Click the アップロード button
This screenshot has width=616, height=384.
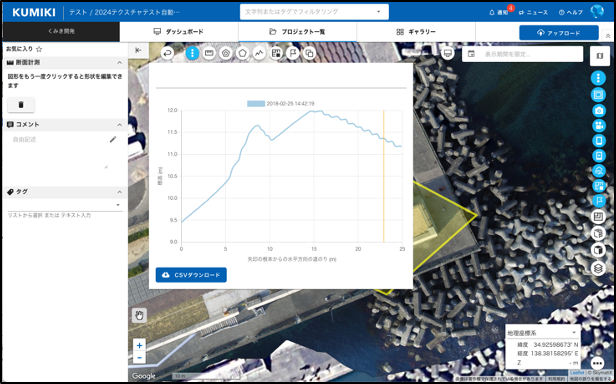click(559, 33)
